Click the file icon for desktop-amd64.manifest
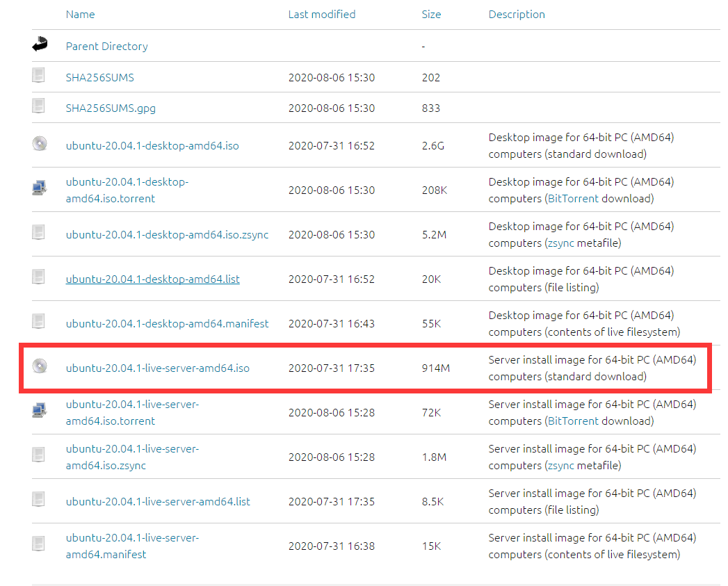 [38, 321]
